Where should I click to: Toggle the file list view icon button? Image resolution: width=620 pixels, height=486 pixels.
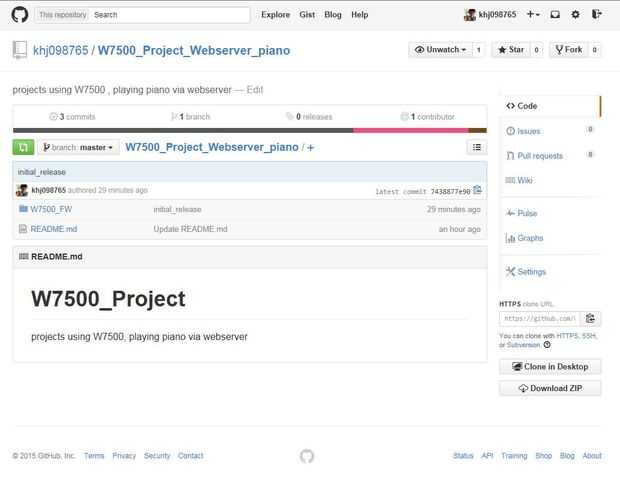(477, 148)
